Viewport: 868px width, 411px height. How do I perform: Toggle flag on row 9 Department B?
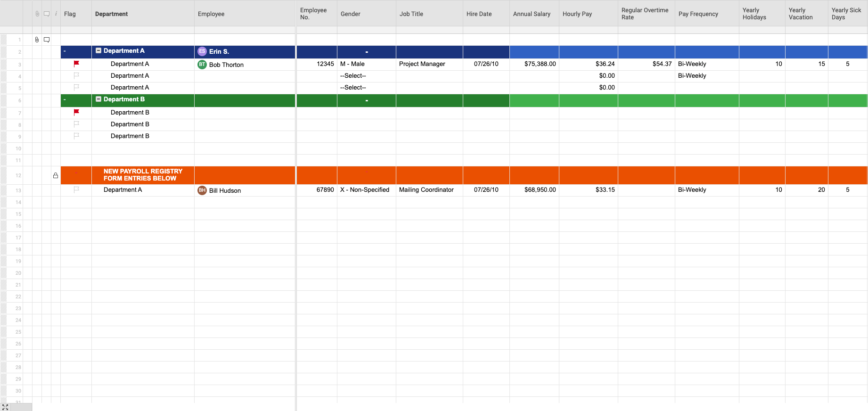[x=76, y=136]
